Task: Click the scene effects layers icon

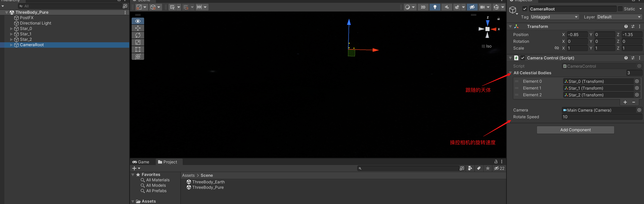Action: [457, 7]
